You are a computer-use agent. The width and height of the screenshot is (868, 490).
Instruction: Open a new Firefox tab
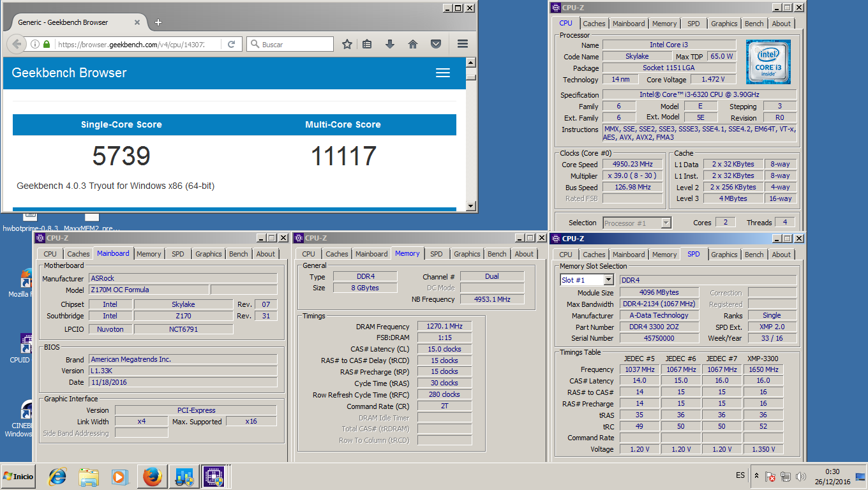(x=158, y=22)
